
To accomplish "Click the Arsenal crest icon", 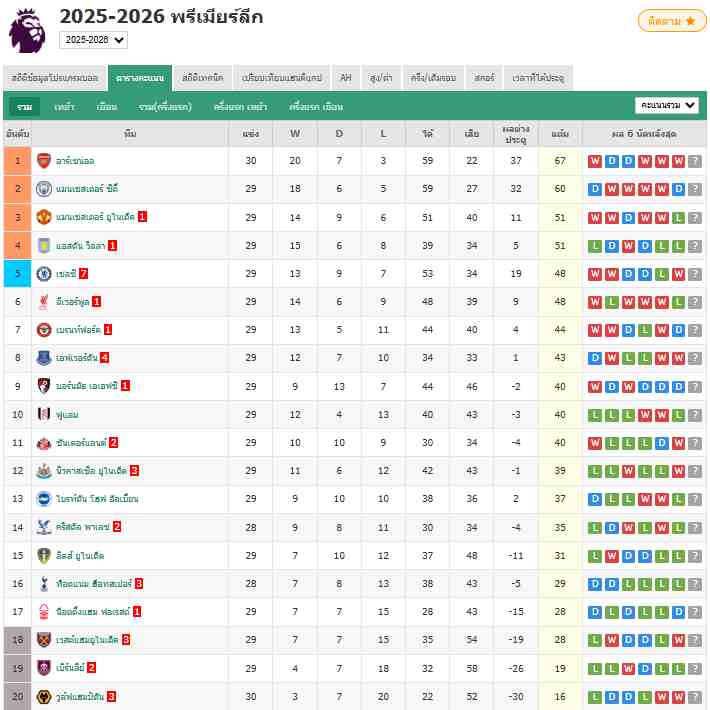I will click(x=43, y=161).
